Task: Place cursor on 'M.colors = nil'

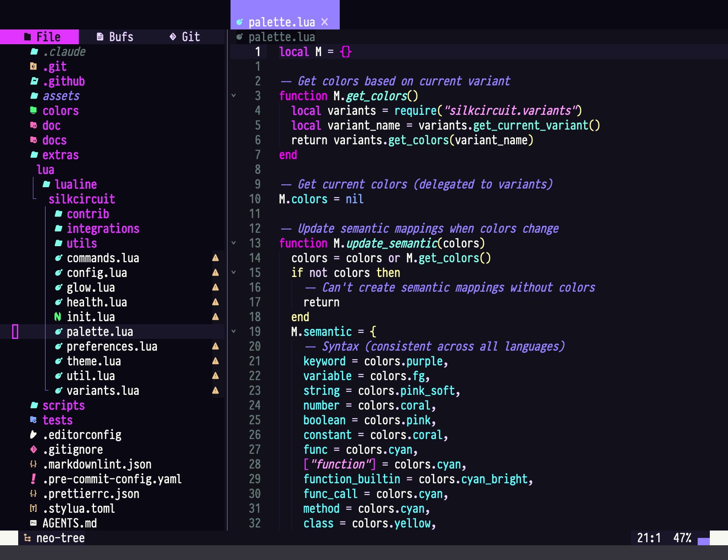Action: coord(321,199)
